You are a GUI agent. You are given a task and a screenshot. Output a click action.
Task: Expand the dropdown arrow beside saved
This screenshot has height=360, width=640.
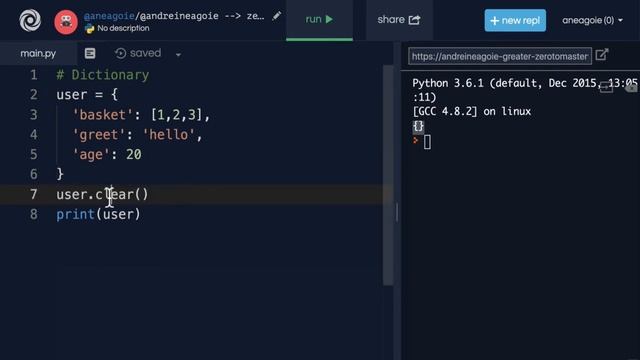178,54
